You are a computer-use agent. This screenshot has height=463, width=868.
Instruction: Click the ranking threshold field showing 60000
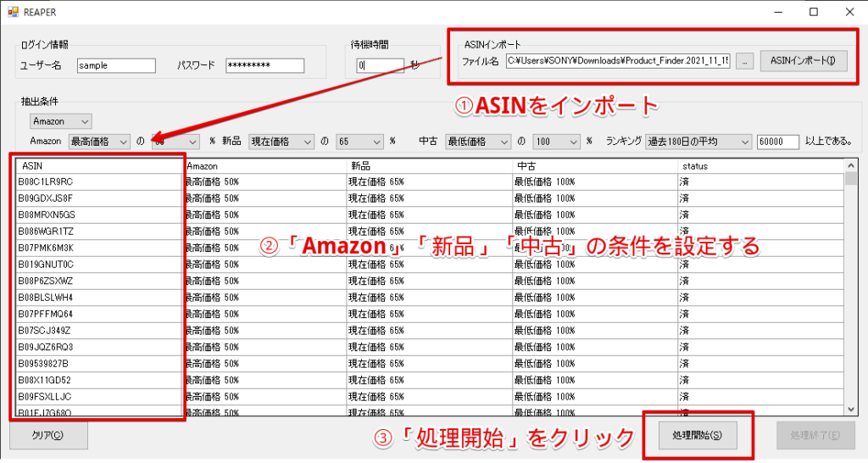point(777,141)
